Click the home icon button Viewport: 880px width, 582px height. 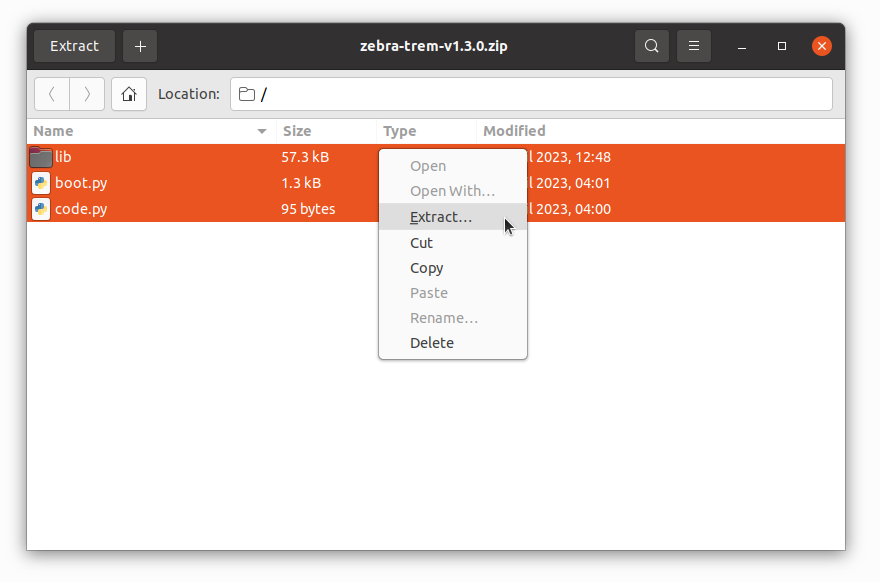tap(128, 94)
